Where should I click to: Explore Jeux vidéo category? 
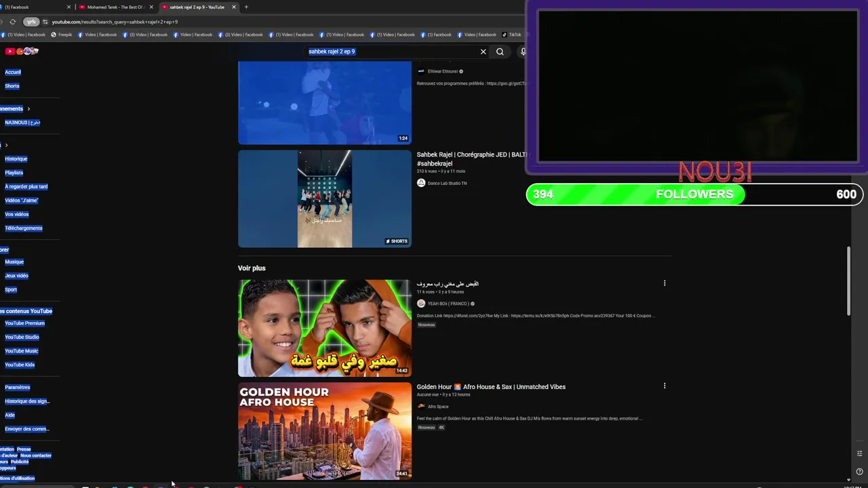(x=17, y=276)
